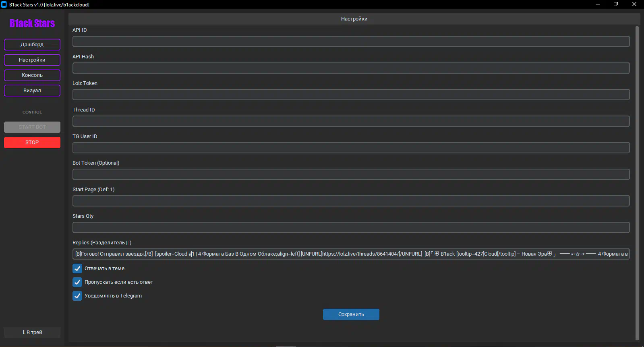Click the Thread ID text box
Image resolution: width=644 pixels, height=347 pixels.
tap(351, 121)
